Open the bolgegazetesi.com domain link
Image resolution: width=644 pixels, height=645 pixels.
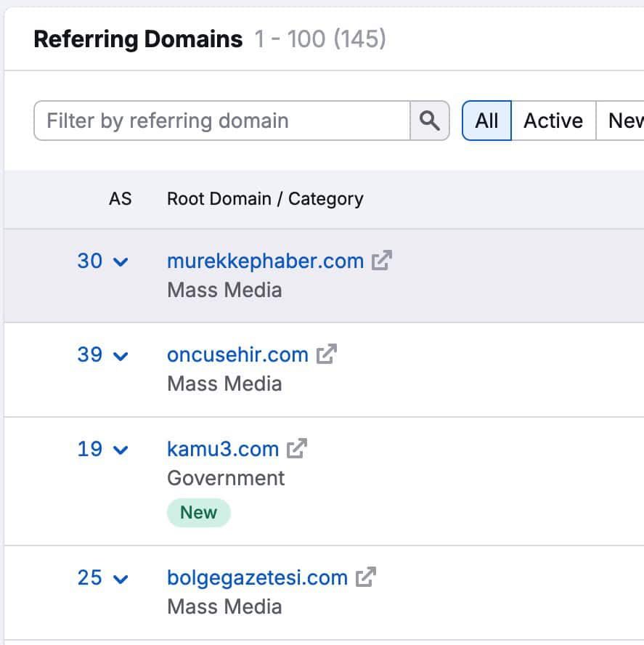tap(257, 577)
